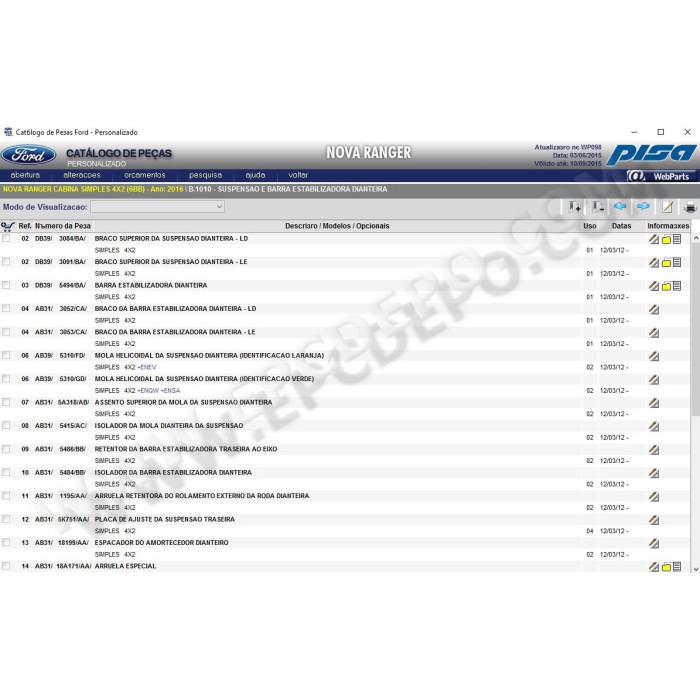Image resolution: width=700 pixels, height=700 pixels.
Task: Open yellow folder icon for DB39 3084/BA
Action: point(666,240)
